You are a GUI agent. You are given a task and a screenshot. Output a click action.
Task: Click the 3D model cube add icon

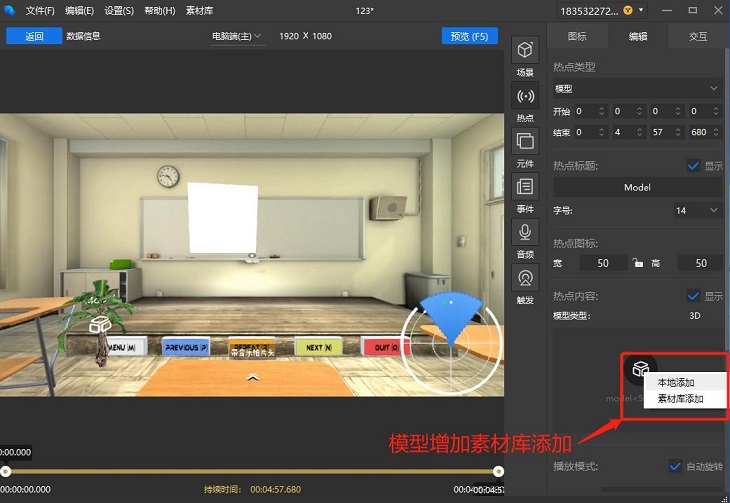coord(641,368)
